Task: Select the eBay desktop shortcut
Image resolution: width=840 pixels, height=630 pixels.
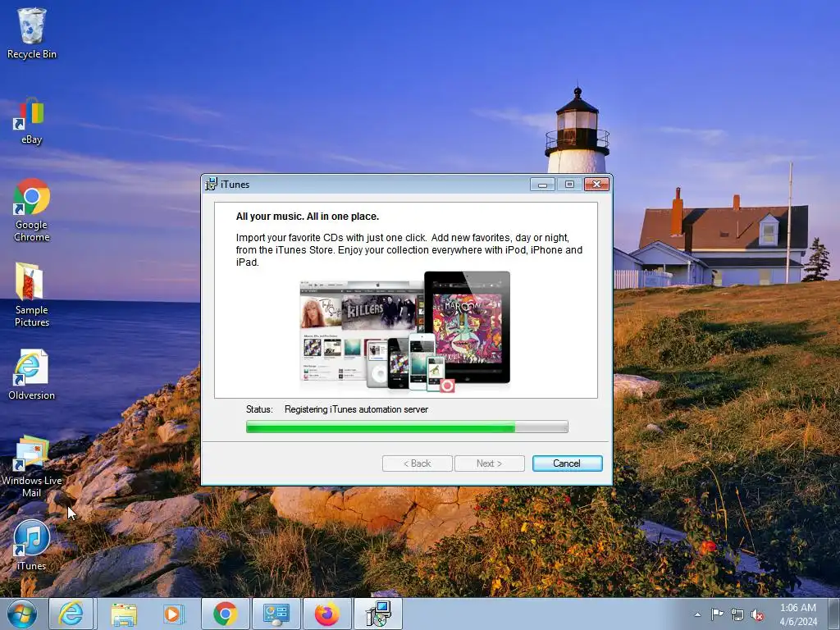Action: point(32,121)
